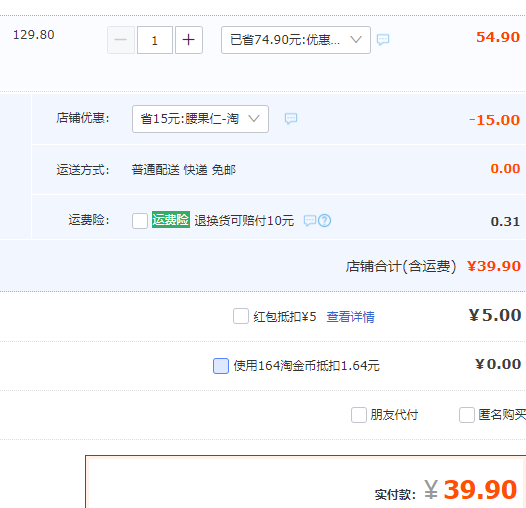Click the comment icon next to product discount
This screenshot has height=508, width=526.
click(383, 40)
